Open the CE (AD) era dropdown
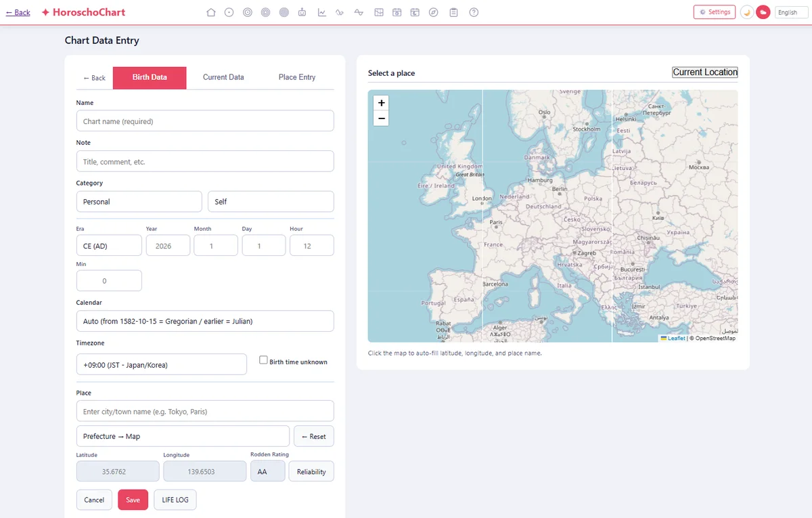 [x=109, y=246]
